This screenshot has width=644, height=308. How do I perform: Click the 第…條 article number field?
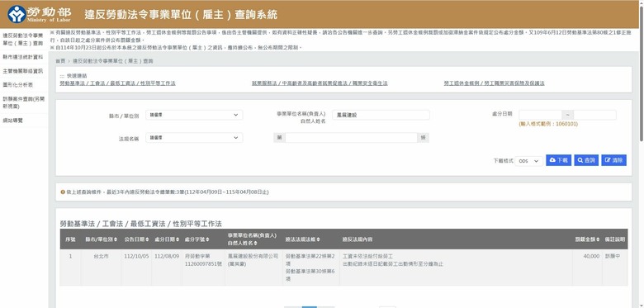351,138
